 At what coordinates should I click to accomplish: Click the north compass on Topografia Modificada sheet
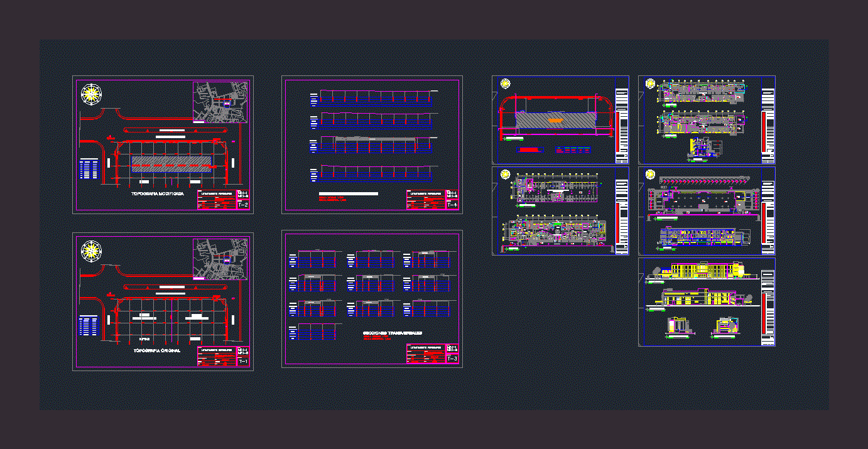(92, 94)
